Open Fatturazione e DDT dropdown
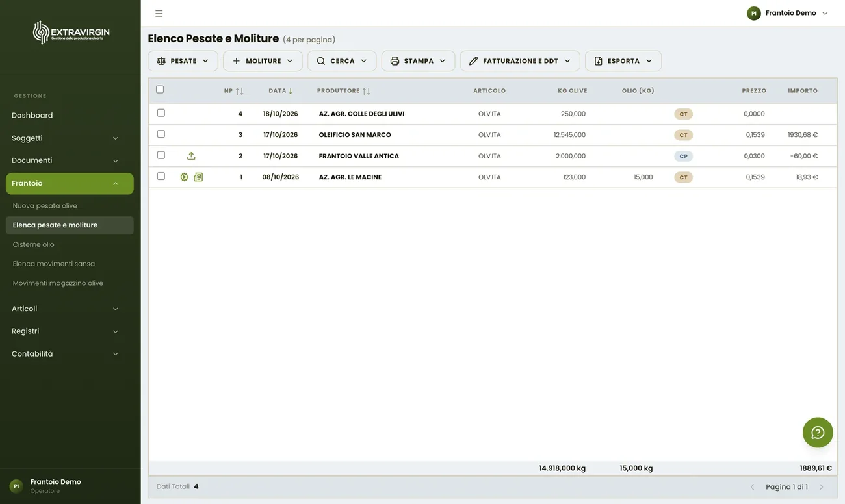 pyautogui.click(x=520, y=61)
